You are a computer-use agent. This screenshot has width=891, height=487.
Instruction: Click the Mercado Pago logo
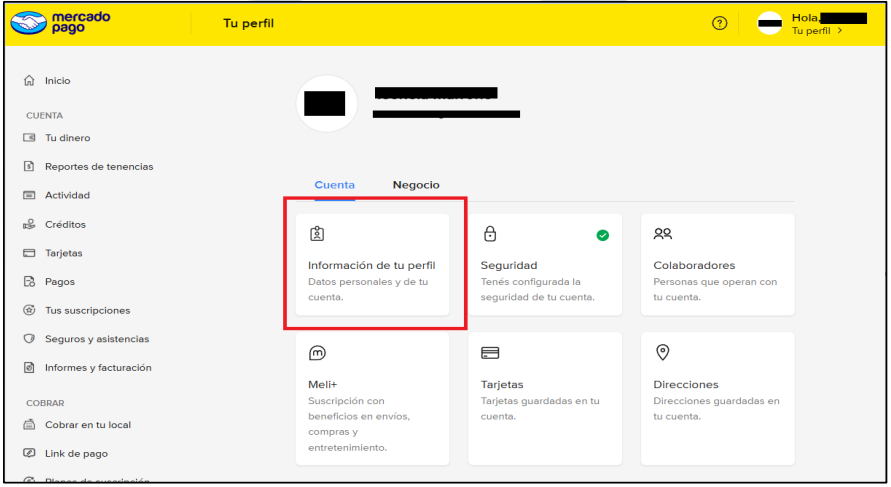click(61, 23)
